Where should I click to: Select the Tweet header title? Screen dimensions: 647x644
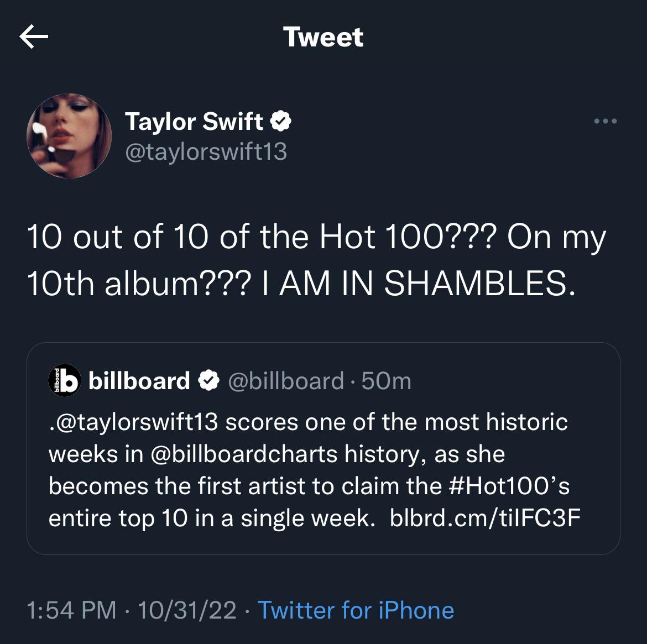coord(323,36)
